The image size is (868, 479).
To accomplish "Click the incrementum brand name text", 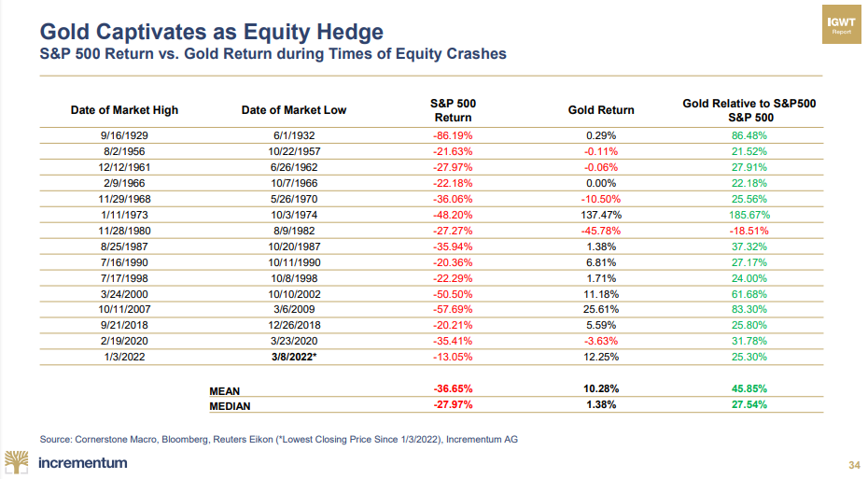I will point(84,462).
